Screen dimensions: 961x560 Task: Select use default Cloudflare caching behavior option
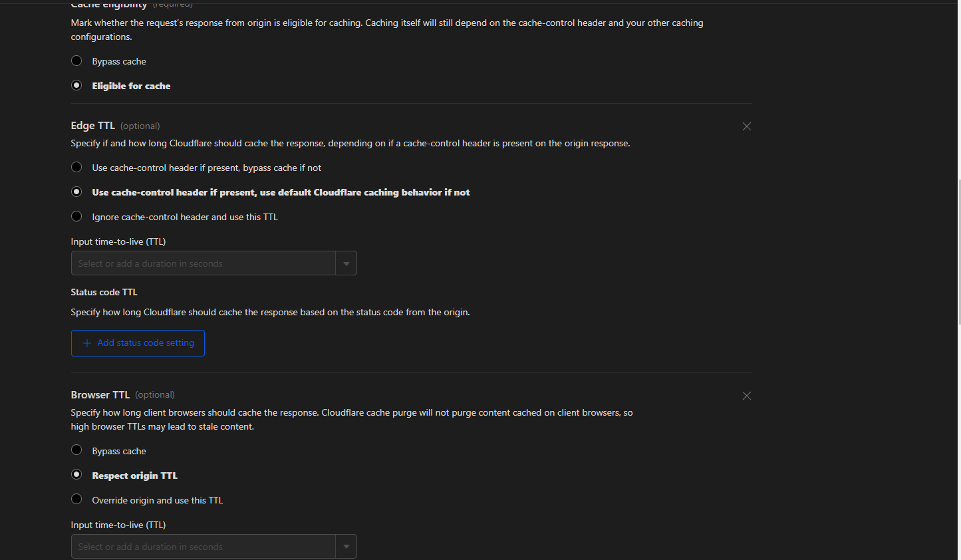click(x=76, y=192)
